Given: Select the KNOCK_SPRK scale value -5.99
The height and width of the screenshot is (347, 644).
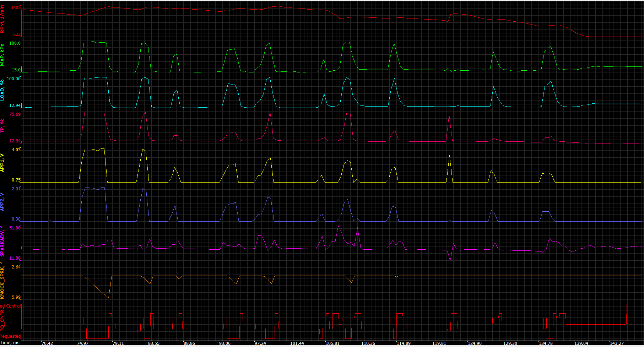Looking at the screenshot, I should tap(16, 297).
